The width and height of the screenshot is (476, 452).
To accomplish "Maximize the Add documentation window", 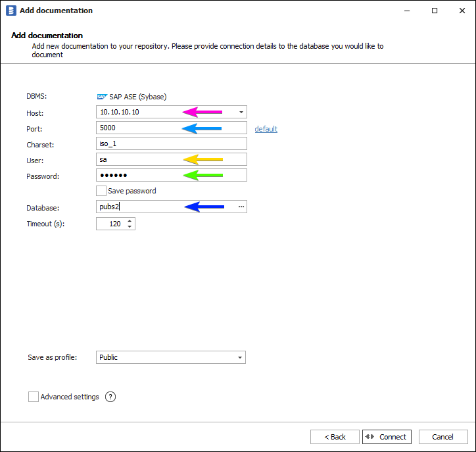I will click(x=435, y=11).
